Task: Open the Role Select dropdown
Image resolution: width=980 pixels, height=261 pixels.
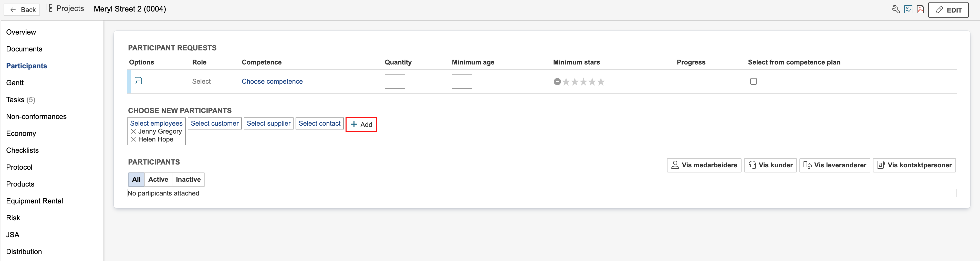Action: (201, 81)
